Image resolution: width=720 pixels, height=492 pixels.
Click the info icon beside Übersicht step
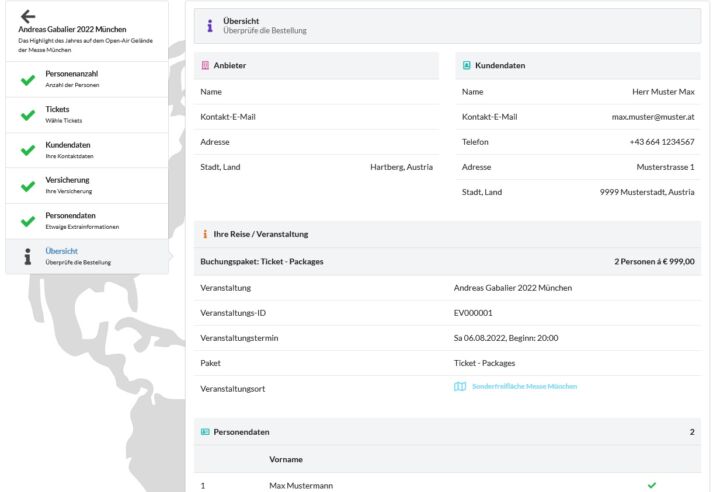[x=27, y=256]
